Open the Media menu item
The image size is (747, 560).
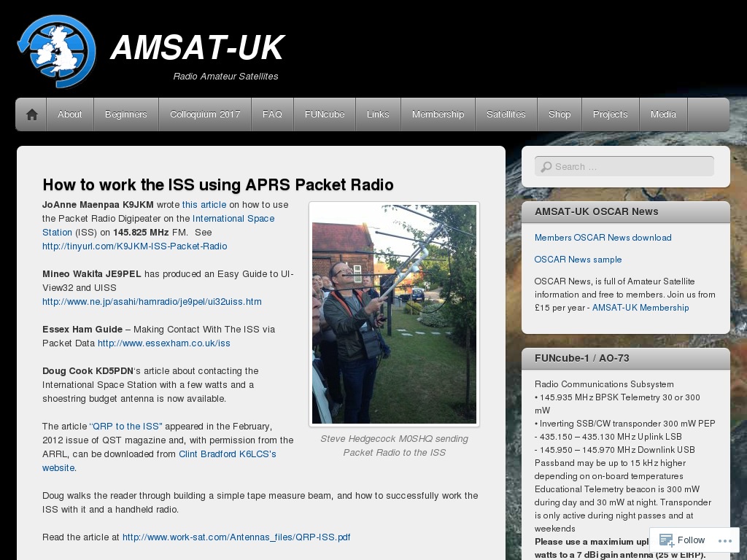663,114
